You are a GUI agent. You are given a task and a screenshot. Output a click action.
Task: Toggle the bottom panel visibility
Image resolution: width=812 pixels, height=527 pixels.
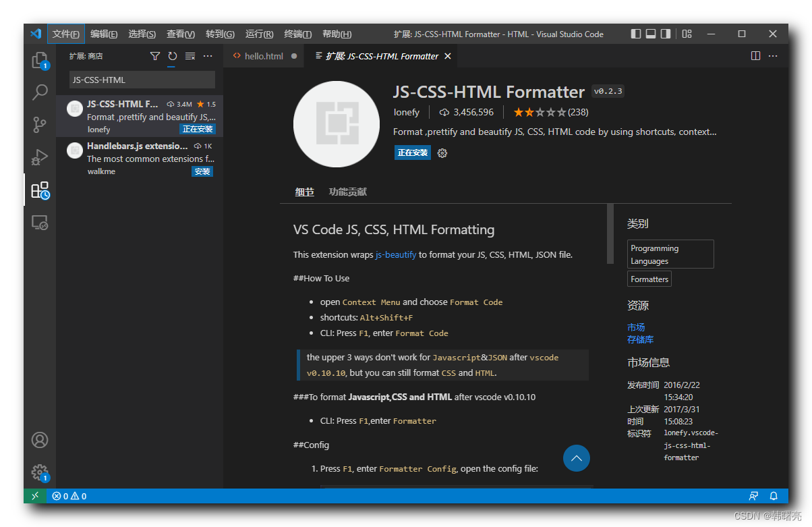point(651,34)
